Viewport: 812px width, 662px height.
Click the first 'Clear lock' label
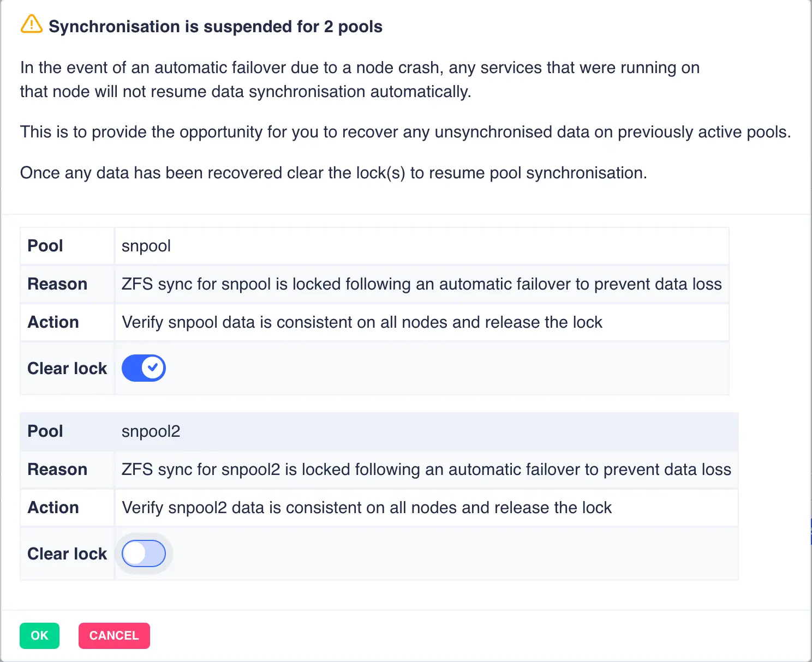coord(67,369)
